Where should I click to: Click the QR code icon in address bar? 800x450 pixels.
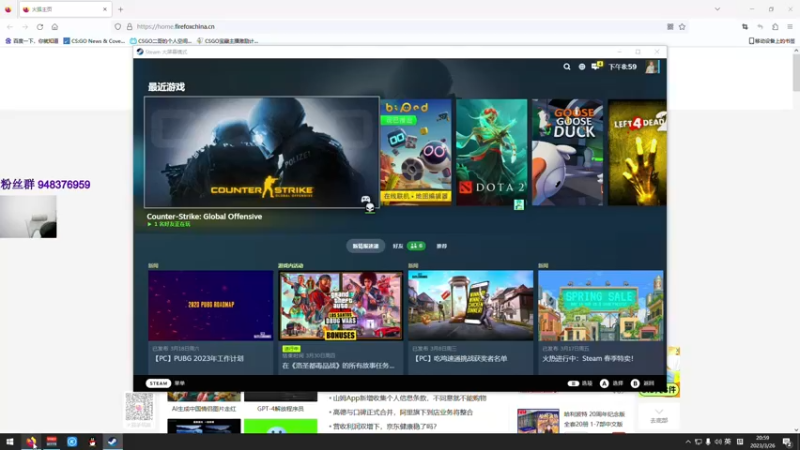(x=670, y=27)
